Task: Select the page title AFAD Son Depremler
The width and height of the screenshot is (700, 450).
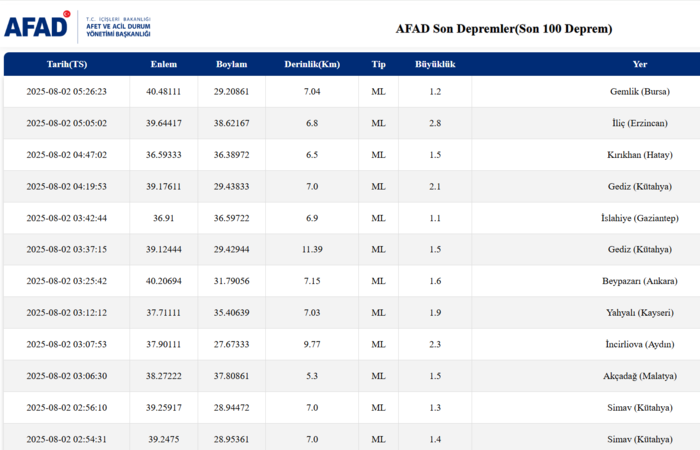Action: pyautogui.click(x=504, y=29)
